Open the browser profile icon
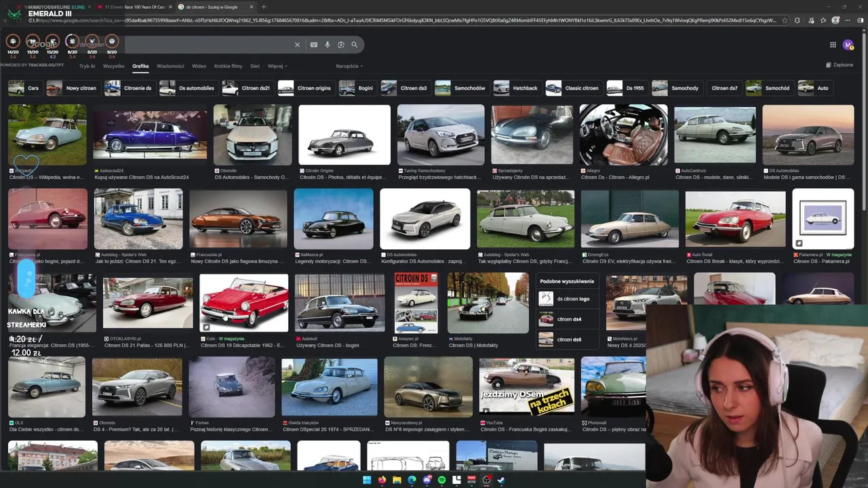Screen dimensions: 868x488 [x=836, y=20]
